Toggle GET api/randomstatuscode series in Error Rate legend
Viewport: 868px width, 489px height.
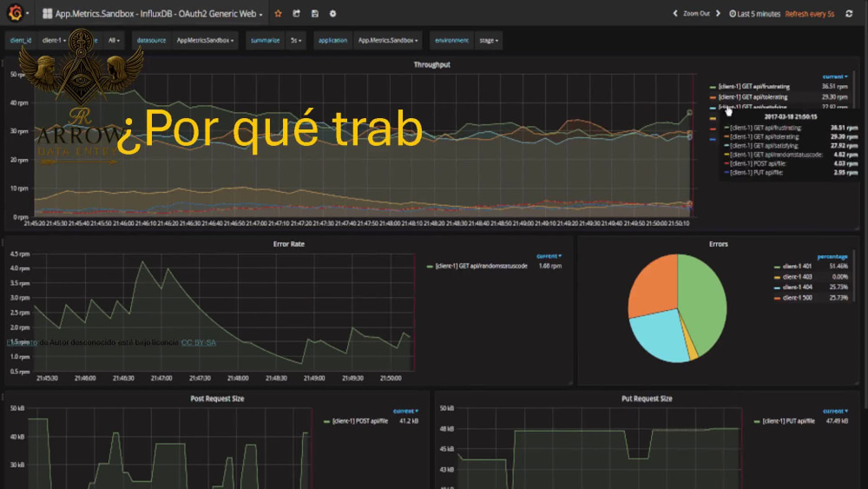coord(481,266)
